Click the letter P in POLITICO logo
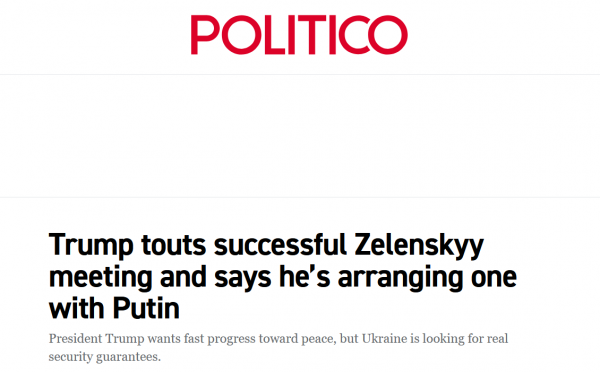 pos(205,35)
